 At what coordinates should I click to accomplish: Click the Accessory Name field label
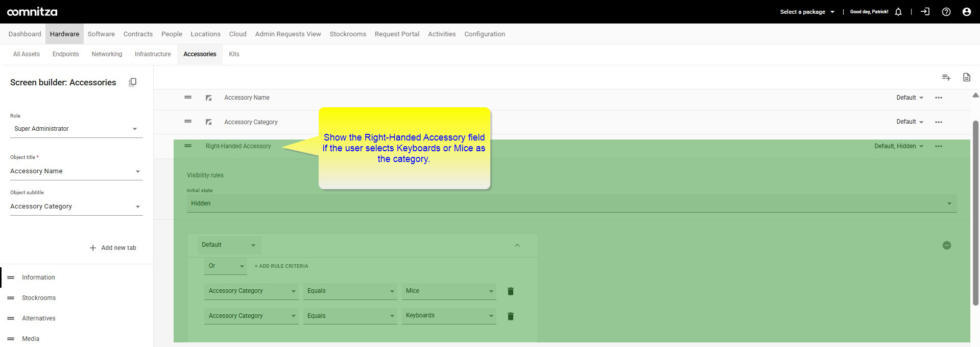(247, 98)
